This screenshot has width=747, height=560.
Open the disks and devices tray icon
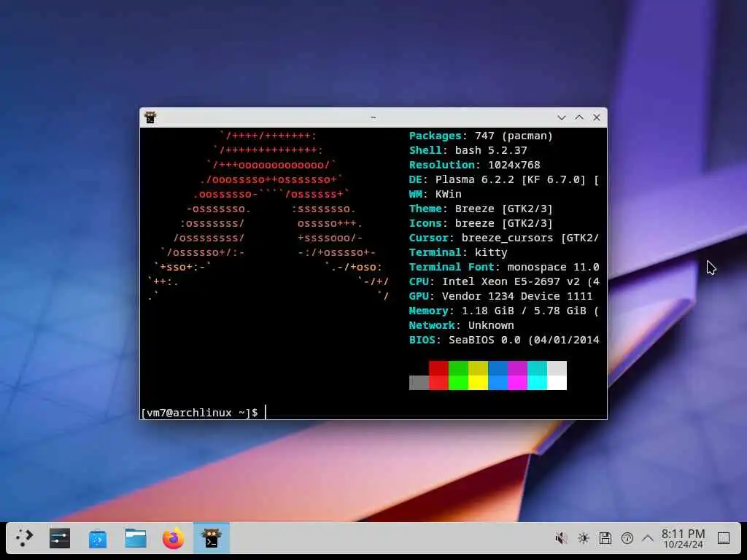(x=605, y=538)
